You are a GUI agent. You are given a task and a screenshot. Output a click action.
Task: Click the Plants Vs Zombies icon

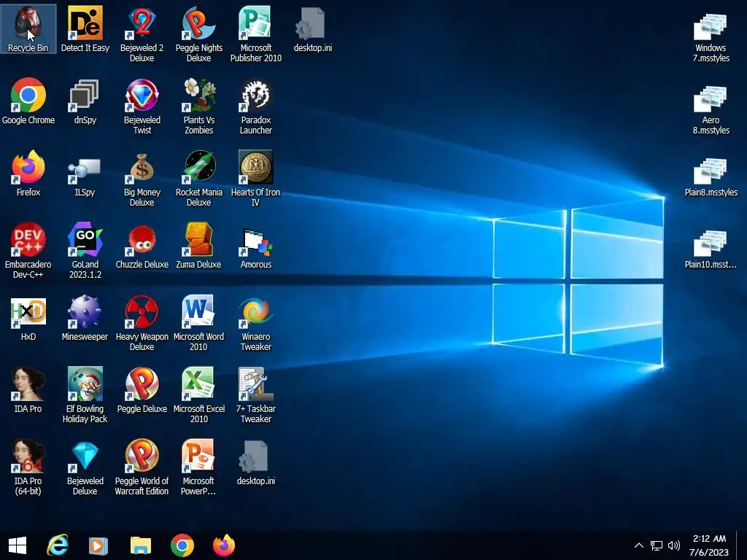[x=198, y=106]
